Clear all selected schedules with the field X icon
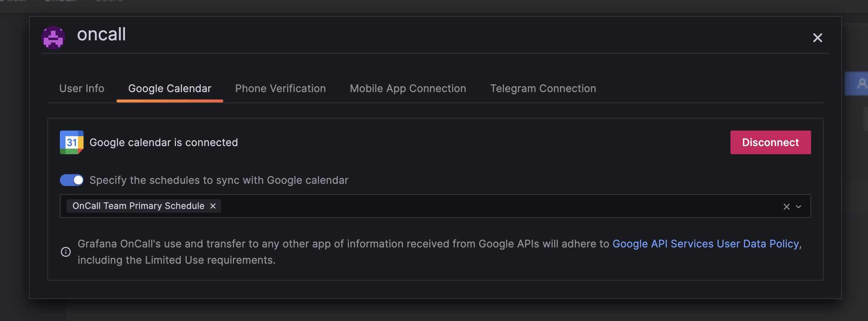The image size is (868, 321). click(x=786, y=206)
